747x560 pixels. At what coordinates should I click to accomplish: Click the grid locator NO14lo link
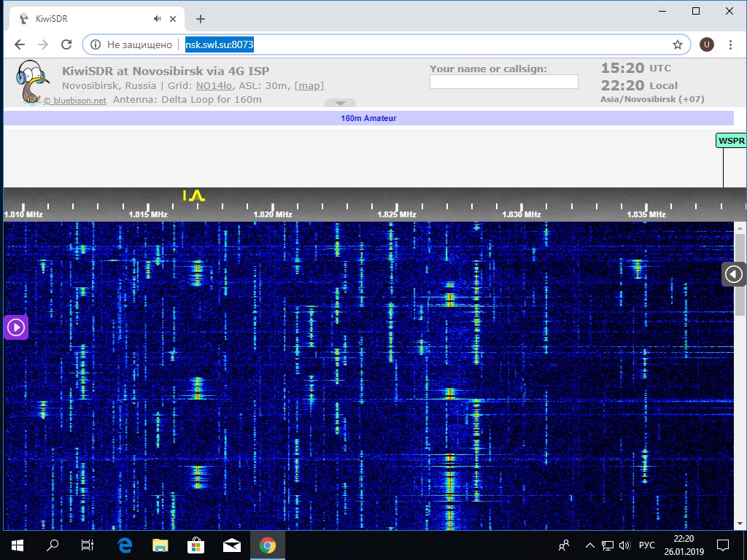point(199,85)
